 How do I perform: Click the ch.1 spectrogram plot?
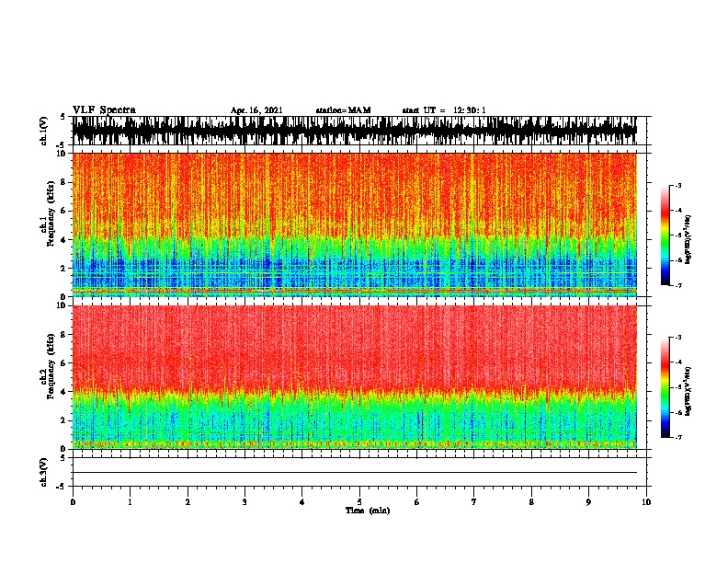[354, 224]
